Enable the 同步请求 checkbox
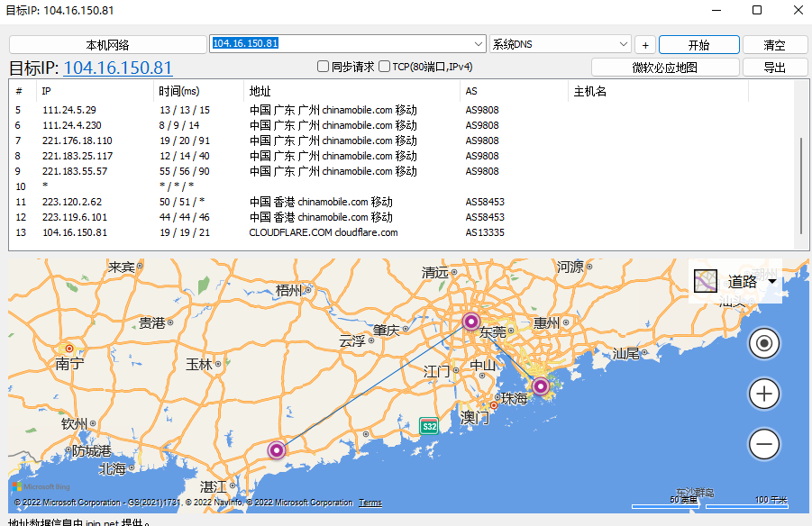Image resolution: width=812 pixels, height=526 pixels. (323, 67)
